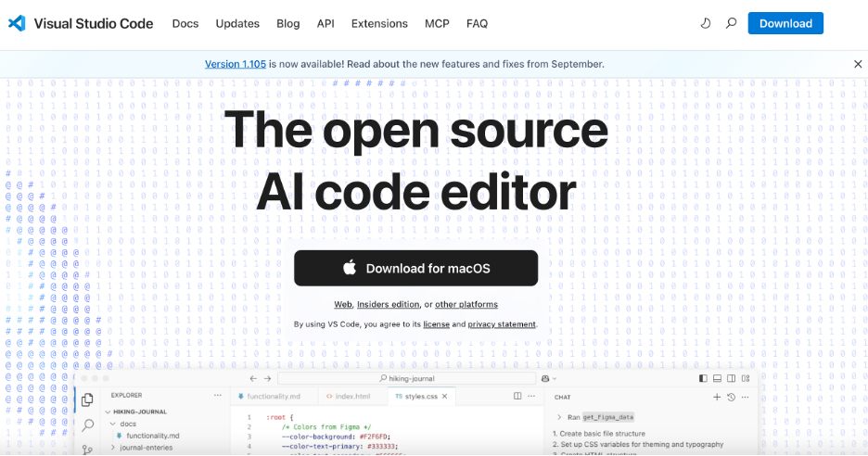Expand the Ran get_figma_data step
Viewport: 868px width, 456px height.
click(x=559, y=417)
